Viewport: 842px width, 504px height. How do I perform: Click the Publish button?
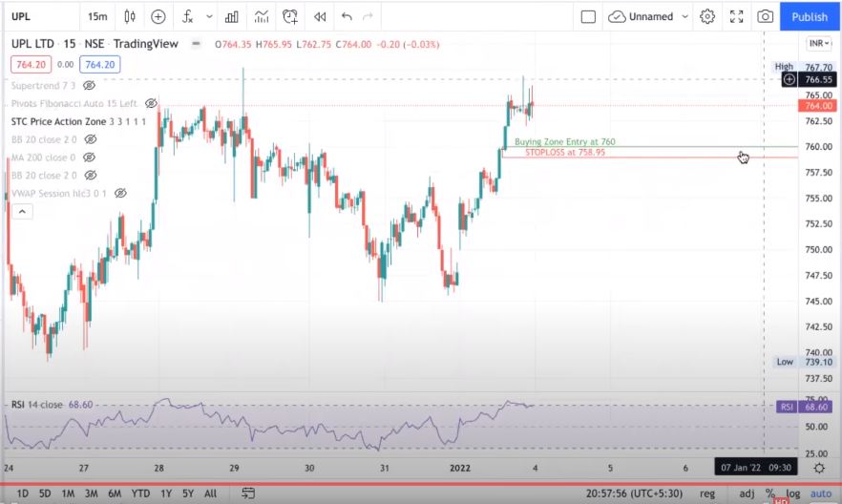coord(810,16)
